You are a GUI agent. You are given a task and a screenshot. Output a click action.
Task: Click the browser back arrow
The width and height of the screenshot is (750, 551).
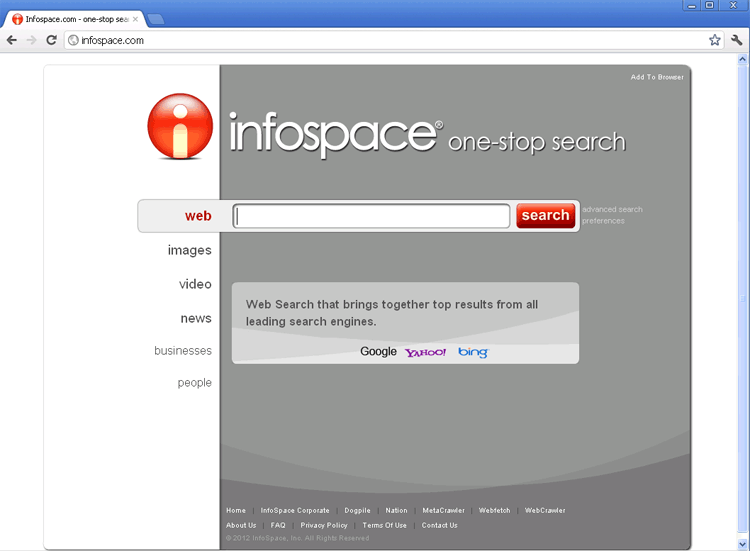click(12, 40)
